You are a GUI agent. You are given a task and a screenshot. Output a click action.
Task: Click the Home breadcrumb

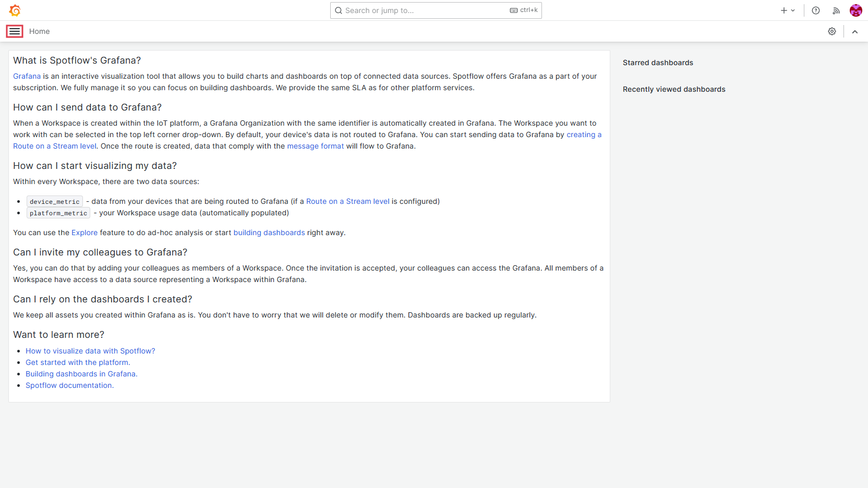[39, 31]
